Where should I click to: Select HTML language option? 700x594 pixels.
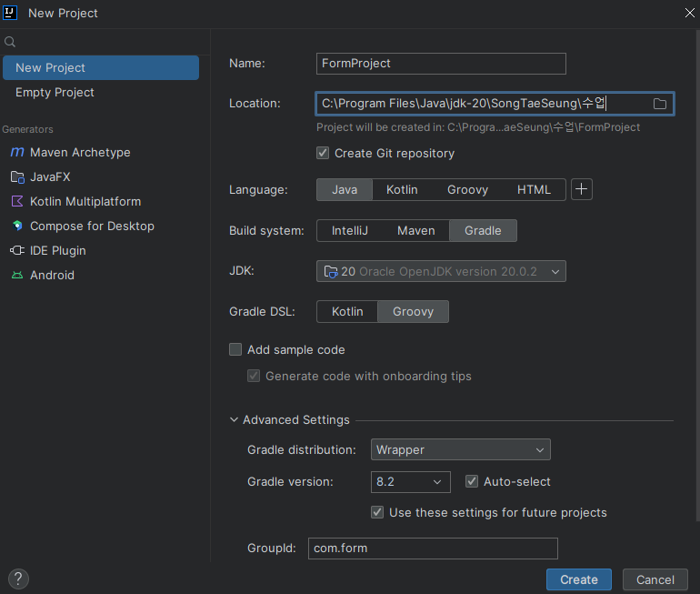[x=534, y=190]
